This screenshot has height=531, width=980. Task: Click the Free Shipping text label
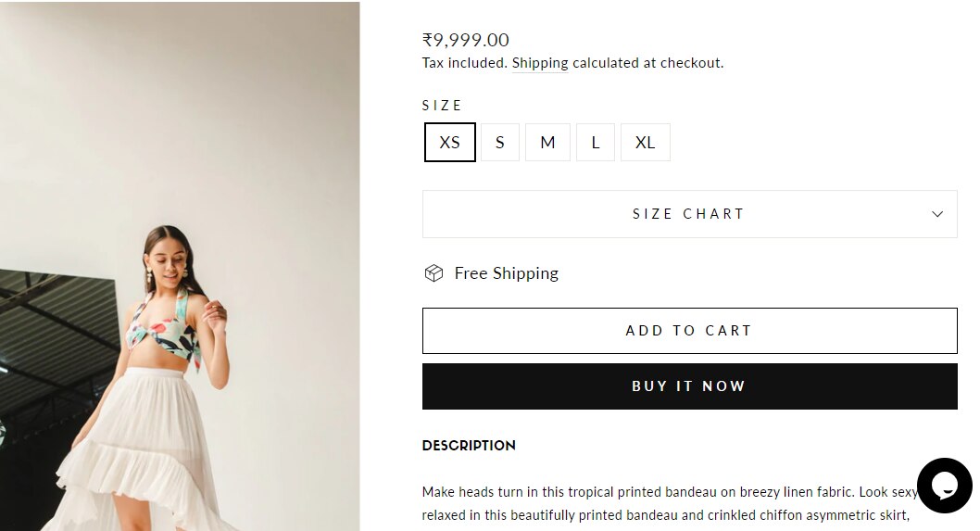click(506, 273)
